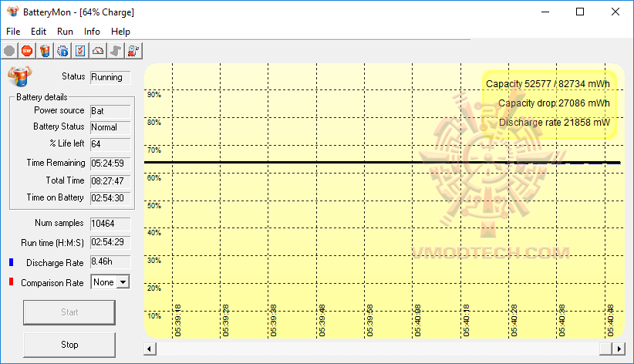
Task: Click the greyed-out start octagon toolbar icon
Action: (10, 51)
